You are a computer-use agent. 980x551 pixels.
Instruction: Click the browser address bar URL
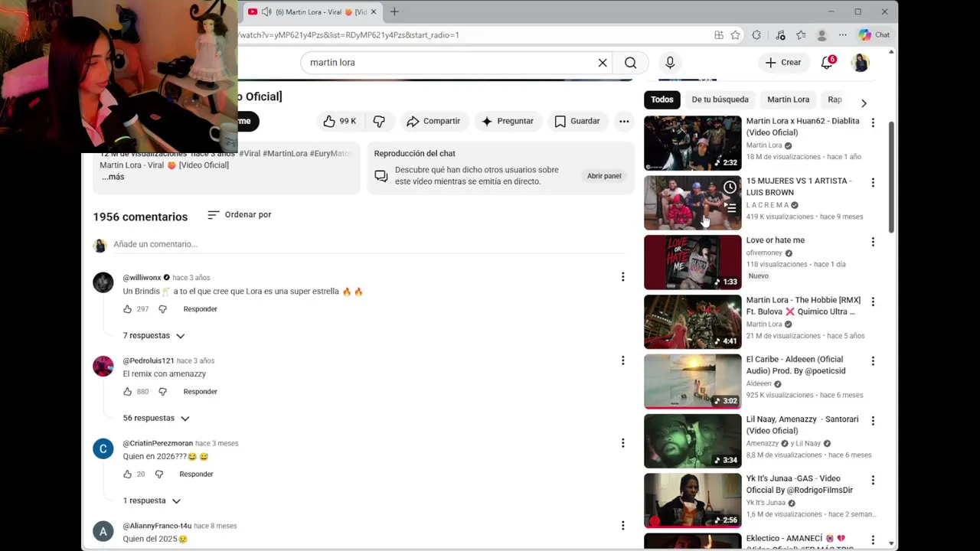(x=348, y=35)
